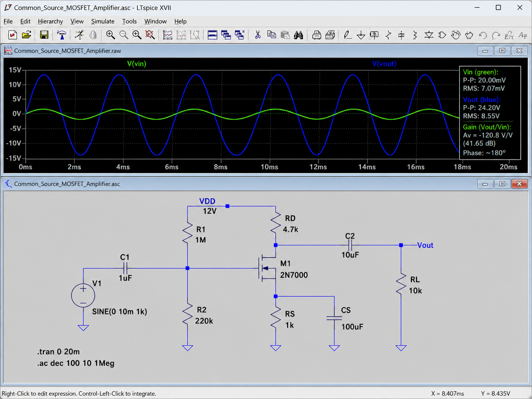
Task: Click the 2N7000 MOSFET model label
Action: [x=294, y=275]
